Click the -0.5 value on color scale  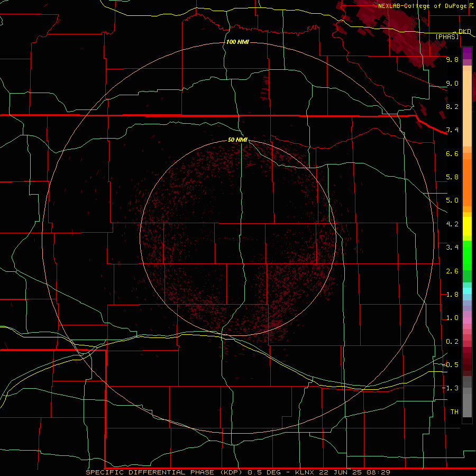451,365
